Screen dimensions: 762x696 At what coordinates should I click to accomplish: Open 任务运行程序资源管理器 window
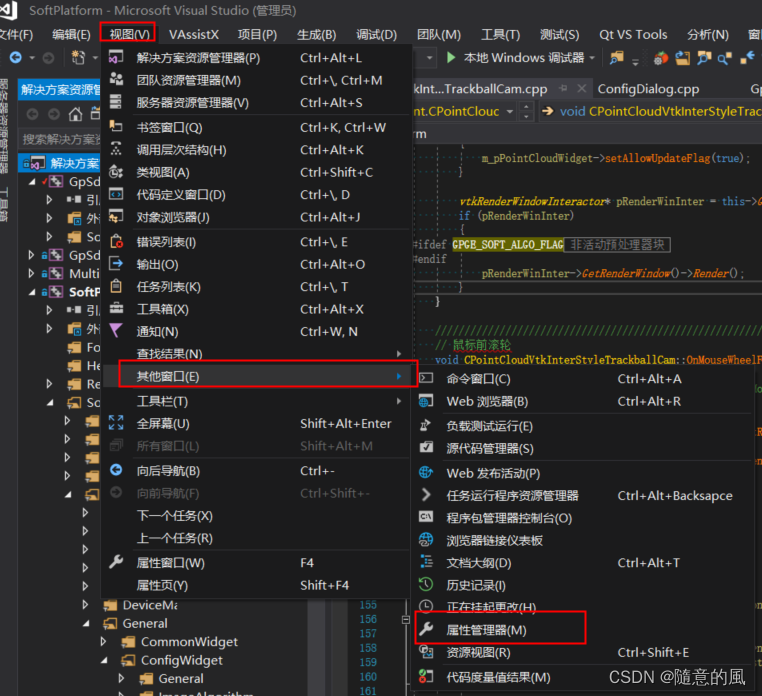coord(583,495)
